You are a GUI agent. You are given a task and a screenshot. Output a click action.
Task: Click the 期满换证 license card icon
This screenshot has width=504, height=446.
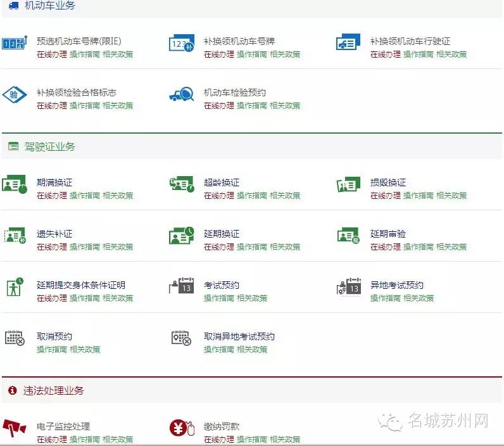(15, 184)
